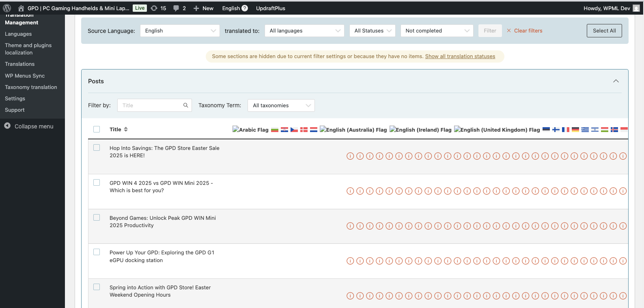Click the French flag column header
Image resolution: width=644 pixels, height=308 pixels.
point(566,130)
